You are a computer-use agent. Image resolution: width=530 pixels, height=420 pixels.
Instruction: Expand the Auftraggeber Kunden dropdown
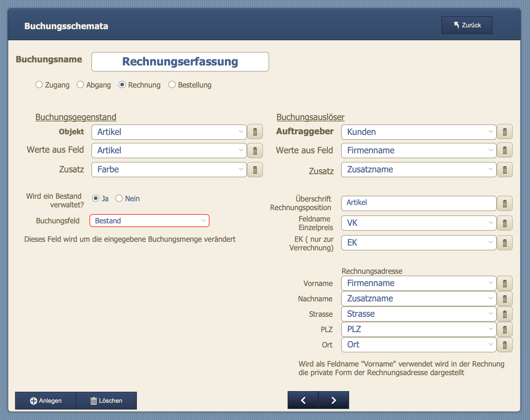tap(419, 132)
